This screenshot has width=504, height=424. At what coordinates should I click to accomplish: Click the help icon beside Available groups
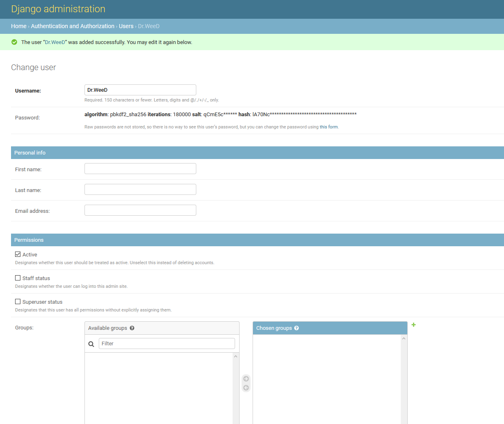tap(132, 328)
